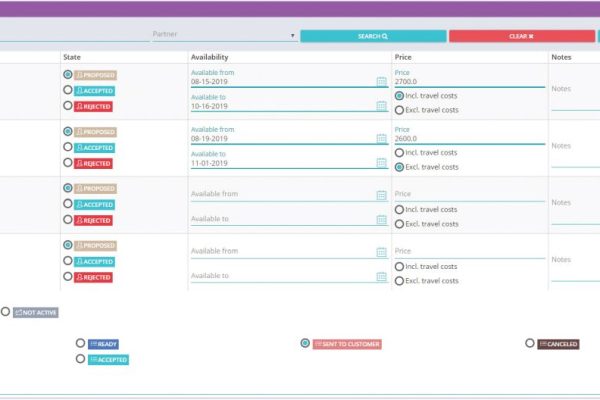600x400 pixels.
Task: Select Accepted state in the 2600.0 price row
Action: (68, 147)
